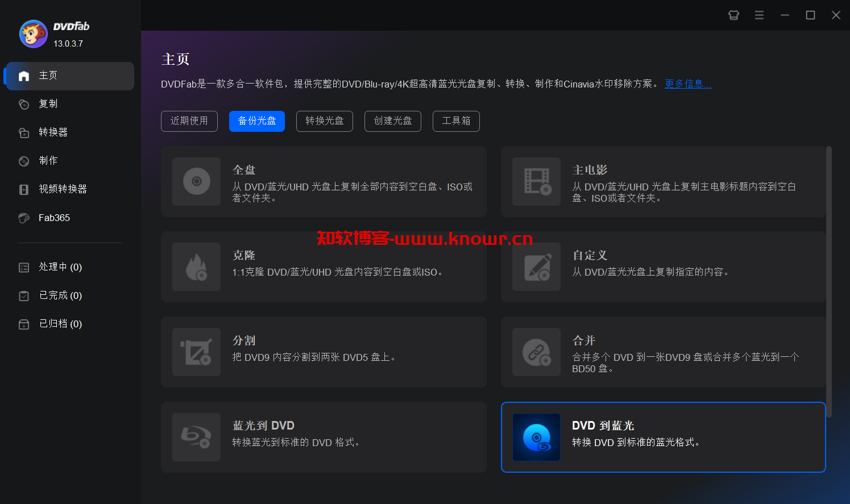850x504 pixels.
Task: View 已归档 (0) tasks
Action: [69, 324]
